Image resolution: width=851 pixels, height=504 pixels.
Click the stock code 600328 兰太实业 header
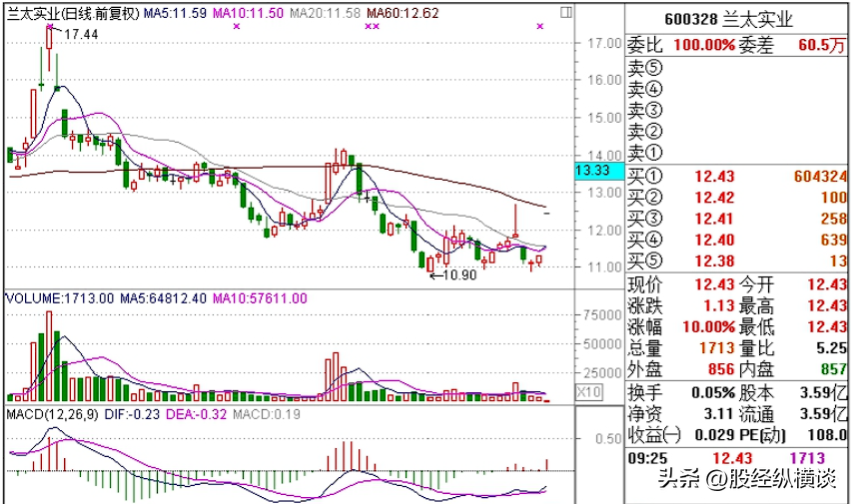point(728,20)
